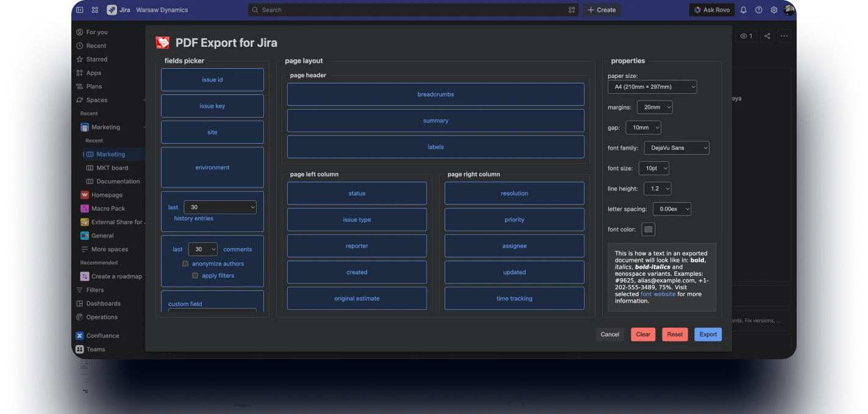Click the Teams sidebar icon
The width and height of the screenshot is (868, 414).
point(80,349)
